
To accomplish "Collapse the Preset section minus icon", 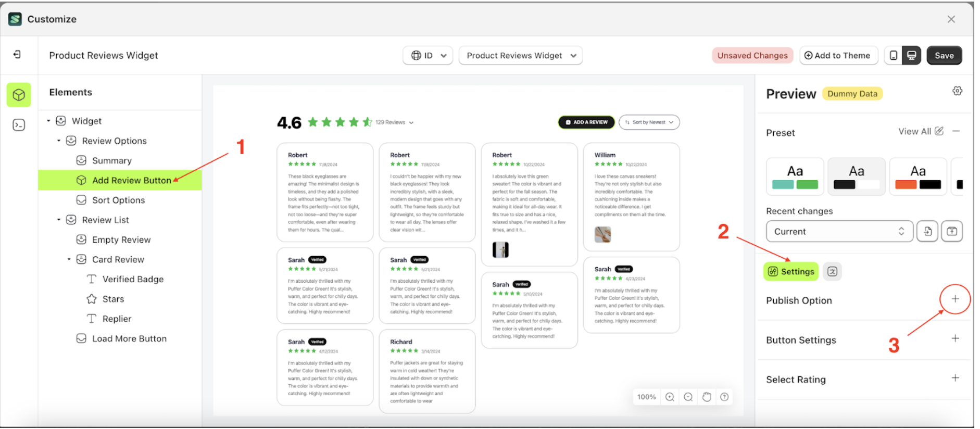I will click(956, 131).
